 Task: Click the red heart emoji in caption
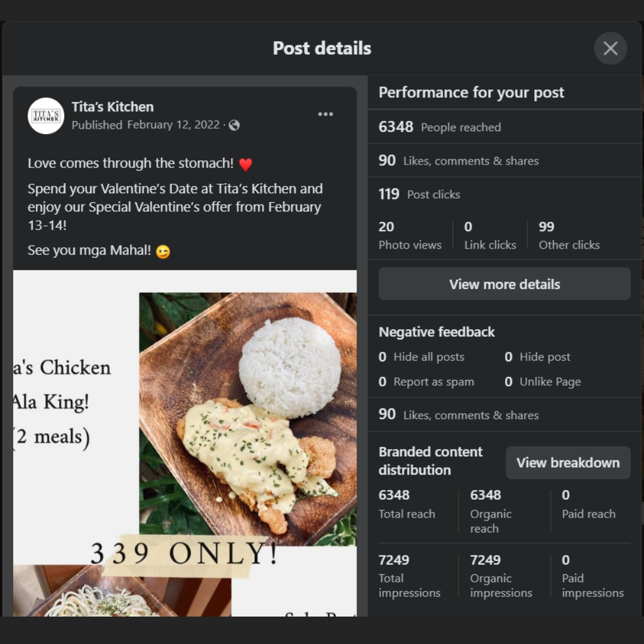[x=245, y=164]
